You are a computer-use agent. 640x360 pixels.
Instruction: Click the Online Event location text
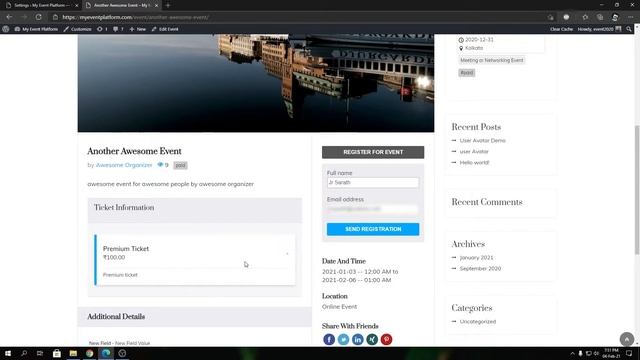click(x=339, y=307)
